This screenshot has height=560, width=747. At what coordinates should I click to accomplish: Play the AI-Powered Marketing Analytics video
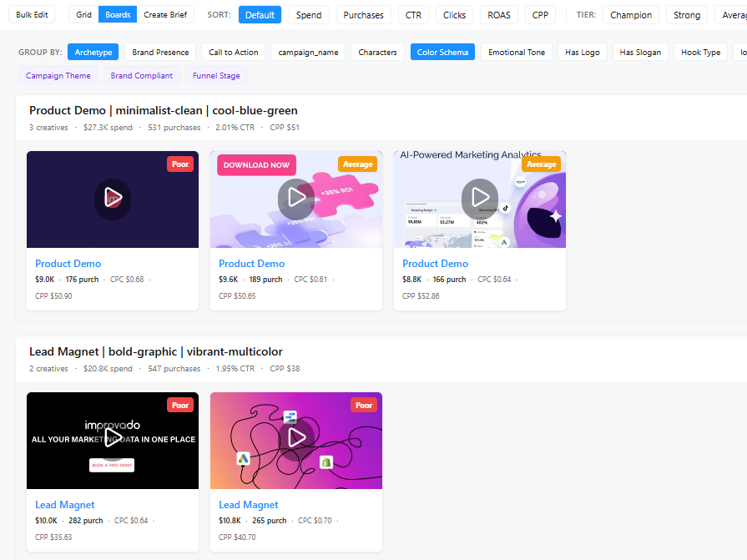480,198
